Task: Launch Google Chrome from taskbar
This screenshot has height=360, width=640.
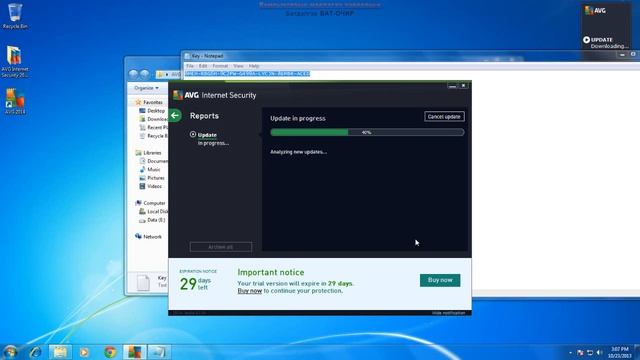Action: [109, 352]
